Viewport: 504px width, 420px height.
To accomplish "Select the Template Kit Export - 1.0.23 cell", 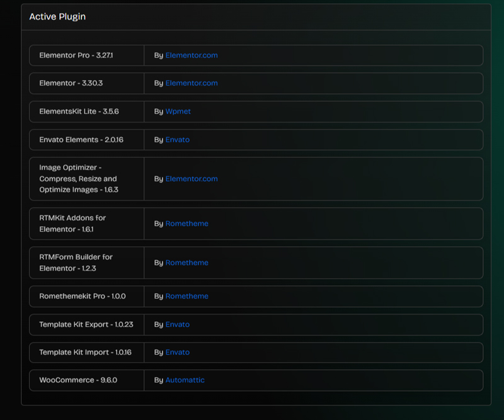I will (86, 324).
